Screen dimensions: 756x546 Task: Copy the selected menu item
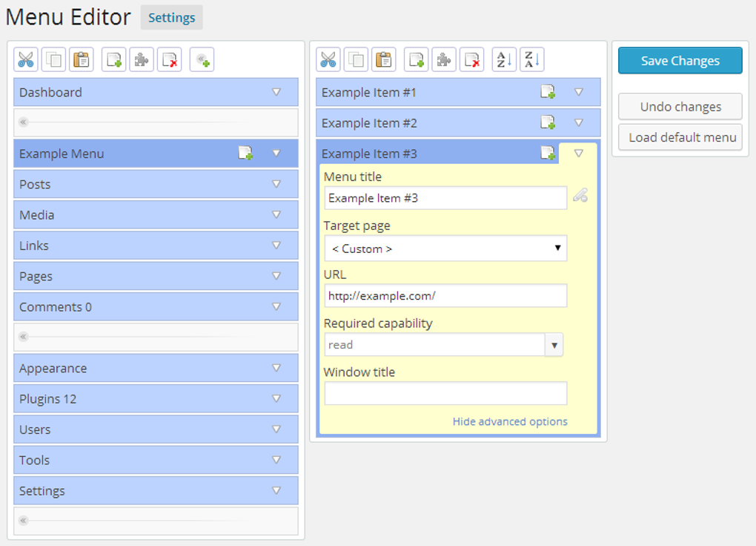357,59
